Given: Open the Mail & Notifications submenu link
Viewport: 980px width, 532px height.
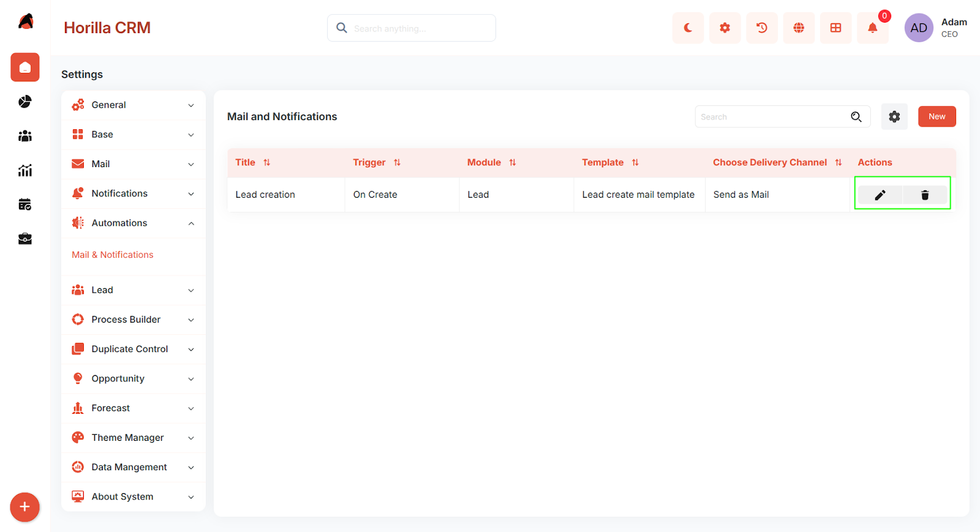Looking at the screenshot, I should (113, 255).
